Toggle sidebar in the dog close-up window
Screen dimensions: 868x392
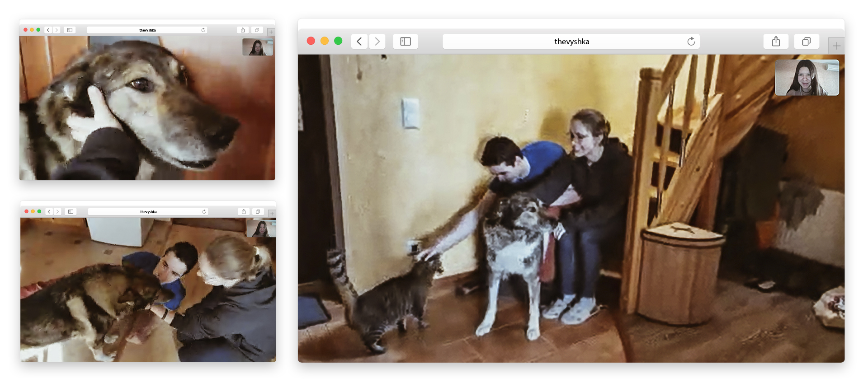coord(70,30)
